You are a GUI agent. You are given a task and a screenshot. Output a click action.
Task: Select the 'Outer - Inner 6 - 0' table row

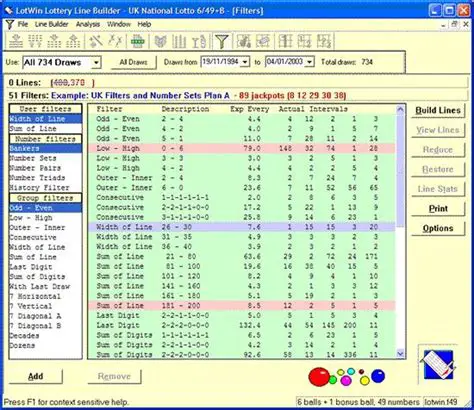pos(242,188)
